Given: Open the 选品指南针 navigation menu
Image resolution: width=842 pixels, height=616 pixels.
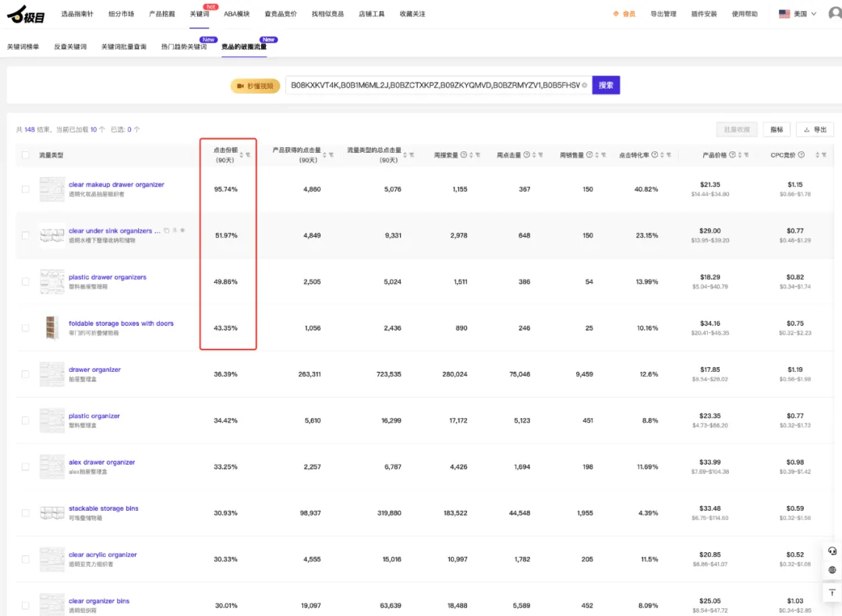Looking at the screenshot, I should 76,14.
